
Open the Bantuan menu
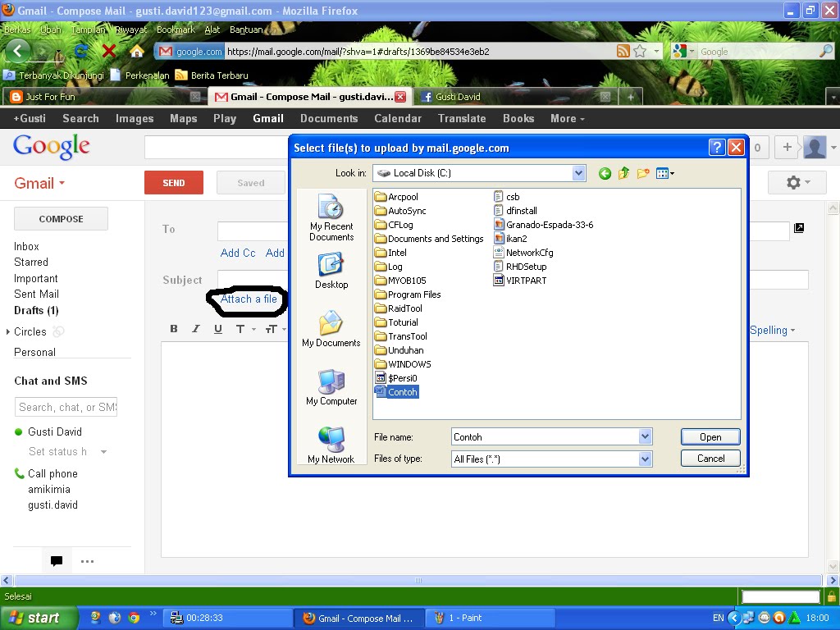[246, 30]
